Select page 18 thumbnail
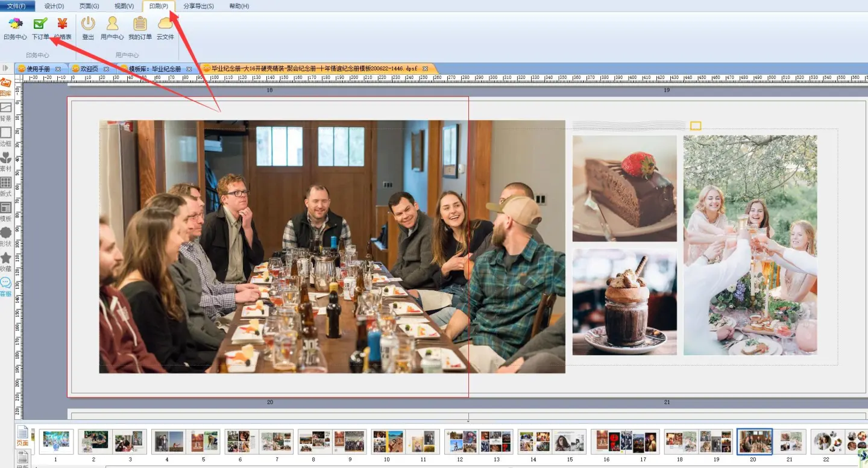868x468 pixels. pos(681,441)
